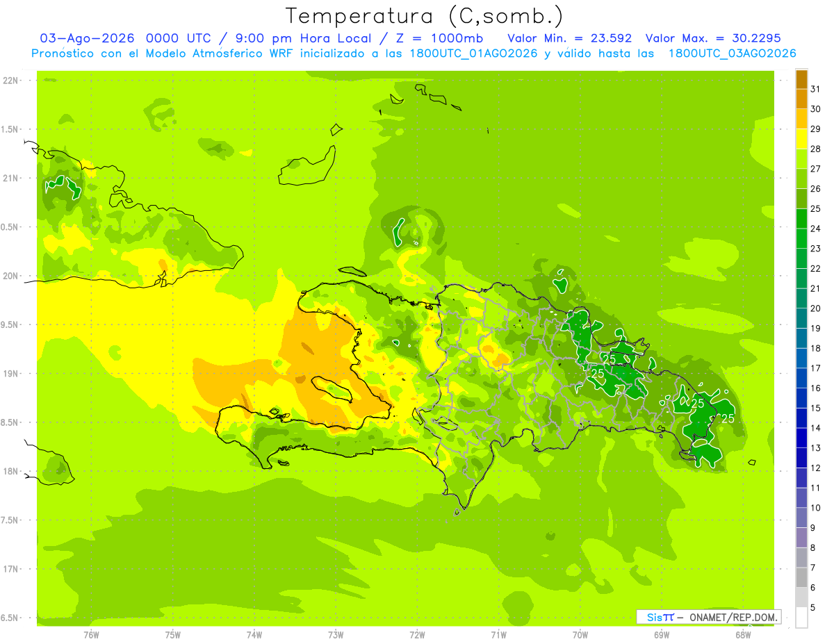Viewport: 834px width, 644px height.
Task: Click legend swatch between 22 and 23
Action: tap(801, 258)
